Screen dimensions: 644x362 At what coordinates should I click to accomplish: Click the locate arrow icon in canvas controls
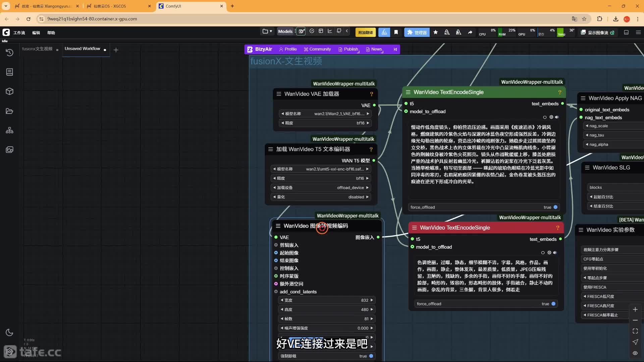635,342
